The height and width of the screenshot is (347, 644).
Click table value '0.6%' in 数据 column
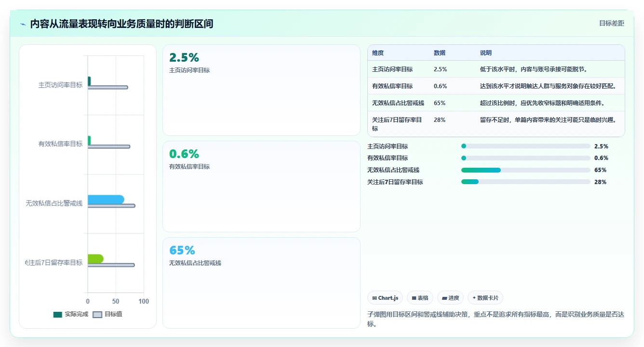(x=441, y=86)
